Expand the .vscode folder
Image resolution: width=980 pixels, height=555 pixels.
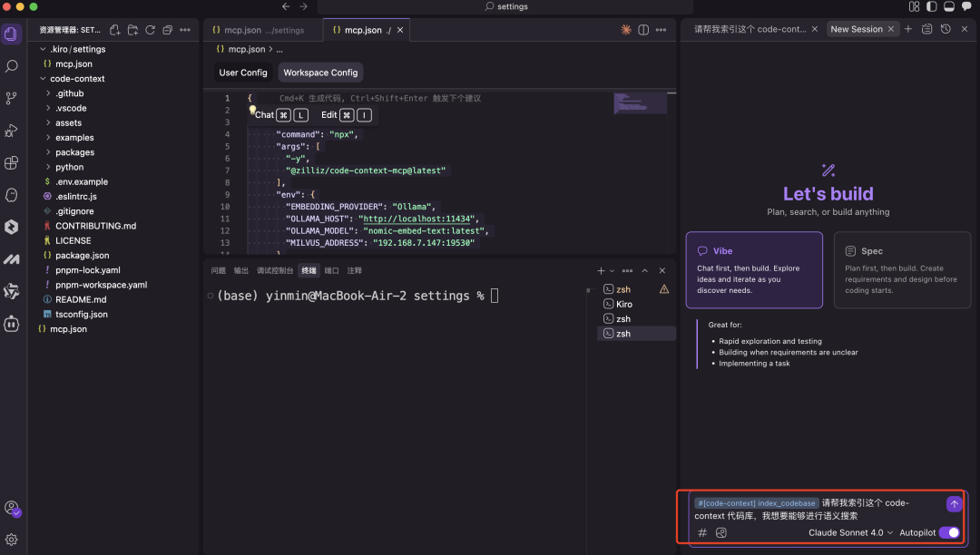point(48,108)
